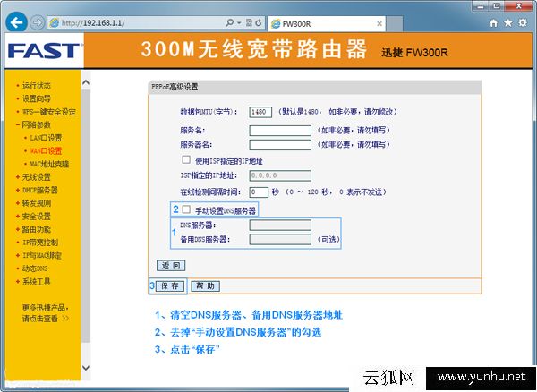Open 设置向导 menu item
The height and width of the screenshot is (392, 537).
click(37, 98)
